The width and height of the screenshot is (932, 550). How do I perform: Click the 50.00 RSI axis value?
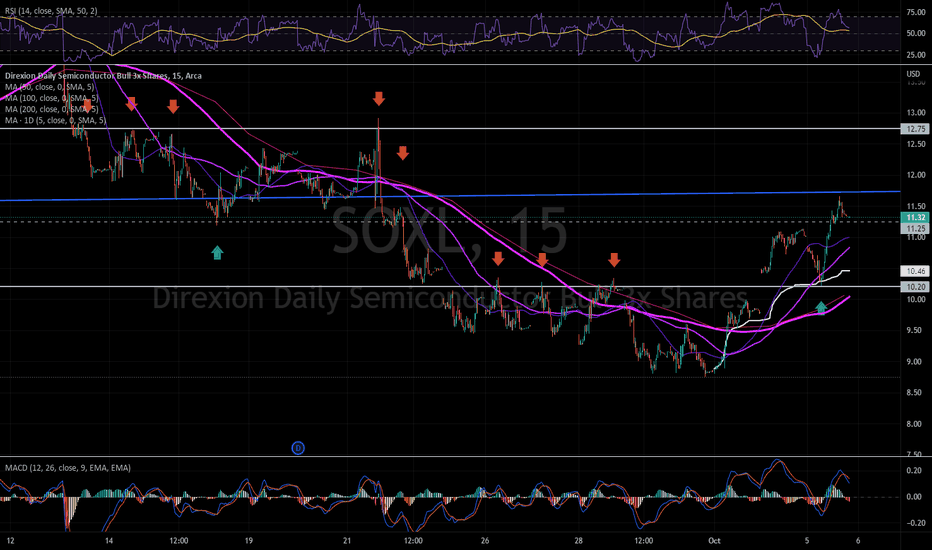tap(915, 33)
